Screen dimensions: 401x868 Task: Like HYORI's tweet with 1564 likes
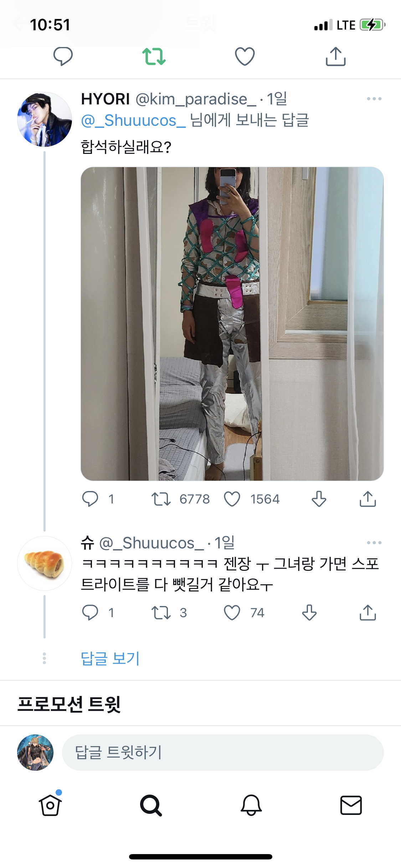pyautogui.click(x=232, y=499)
